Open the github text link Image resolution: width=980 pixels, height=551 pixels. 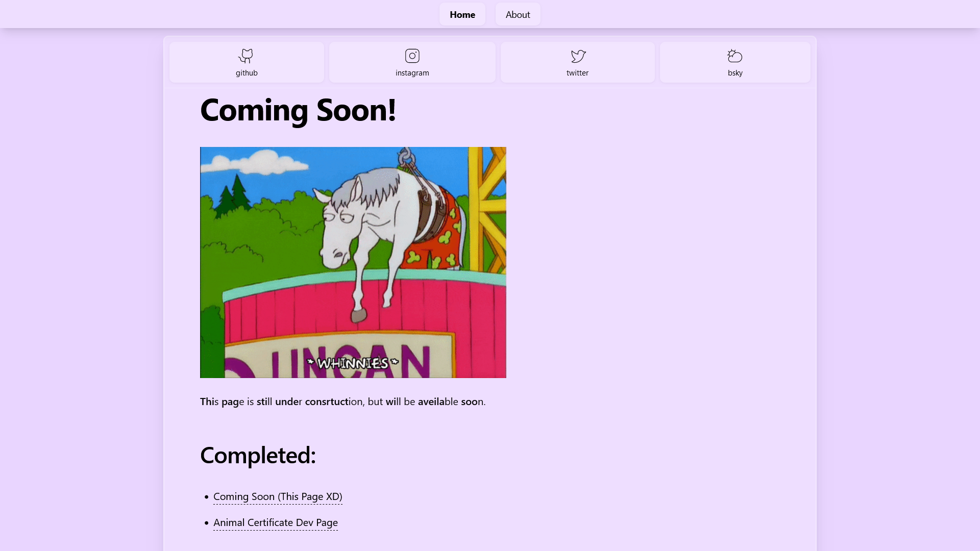point(247,73)
